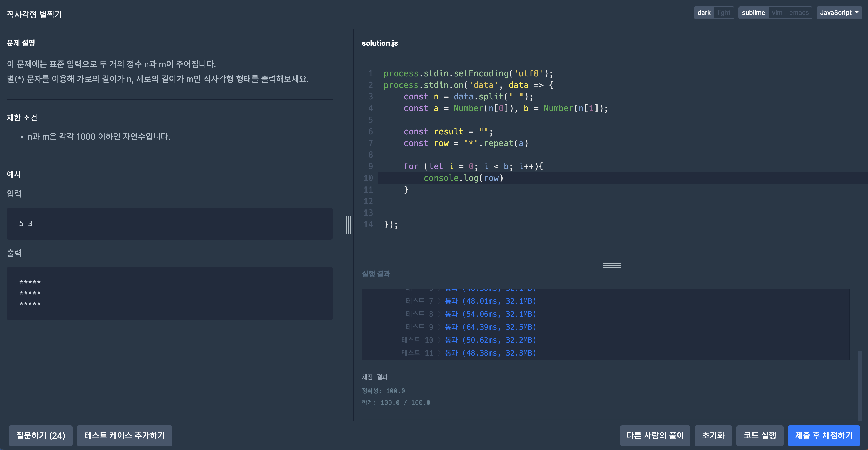
Task: Expand test 7 result chevron
Action: click(x=439, y=301)
